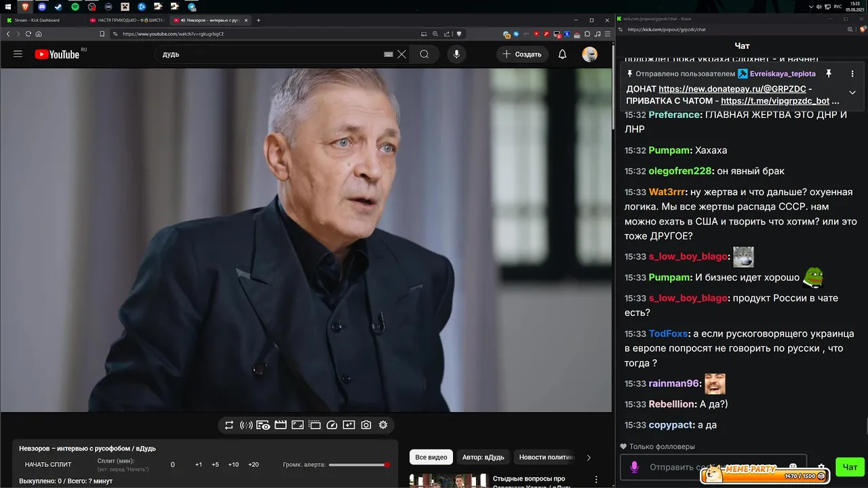868x488 pixels.
Task: Reload the YouTube page
Action: [28, 34]
